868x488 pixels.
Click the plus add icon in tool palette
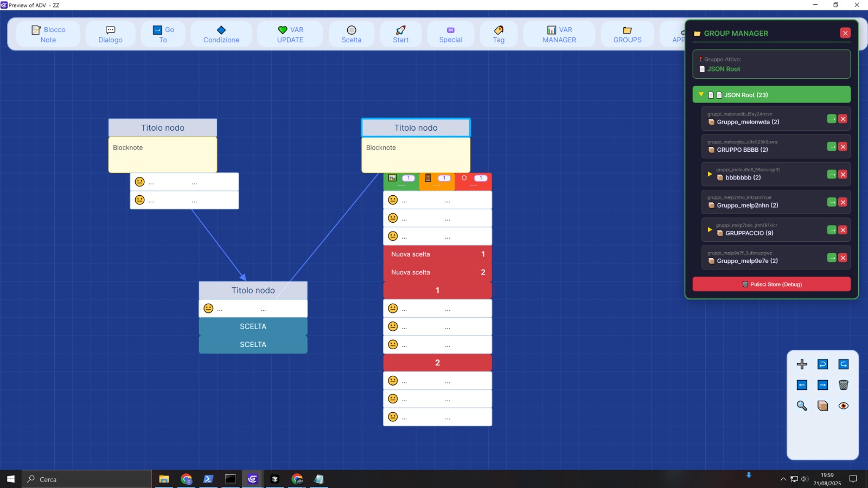coord(802,364)
